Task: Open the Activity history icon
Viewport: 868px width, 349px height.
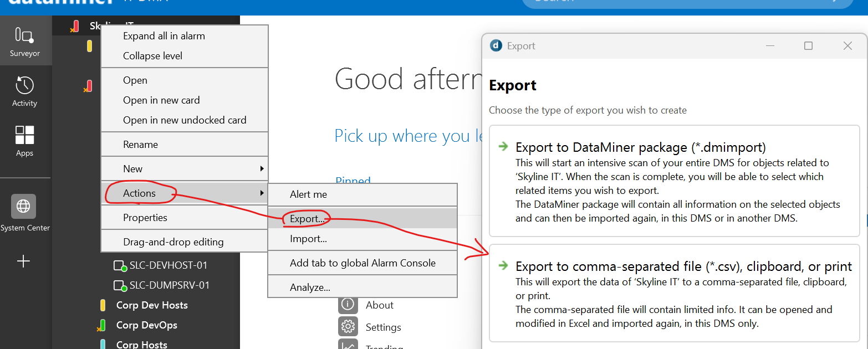Action: pos(25,91)
